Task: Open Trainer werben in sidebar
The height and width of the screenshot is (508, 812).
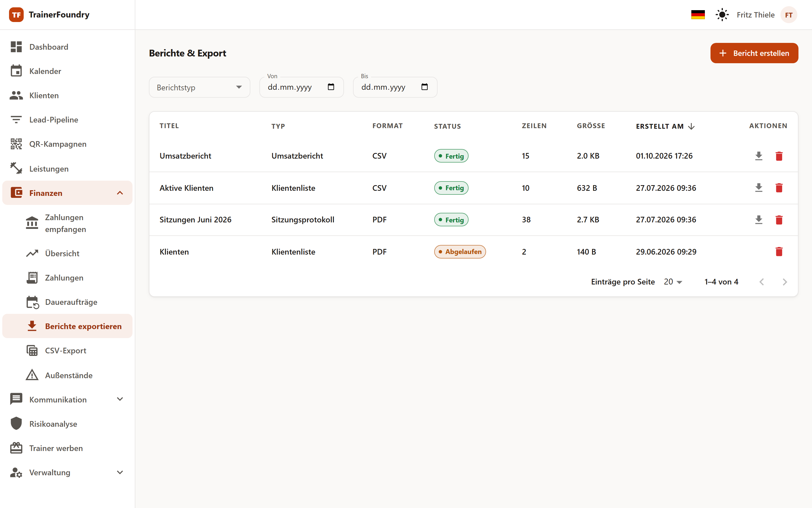Action: click(x=67, y=448)
